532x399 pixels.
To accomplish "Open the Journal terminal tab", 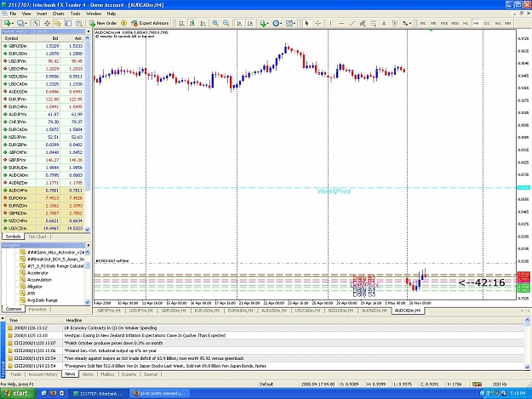I will coord(151,374).
